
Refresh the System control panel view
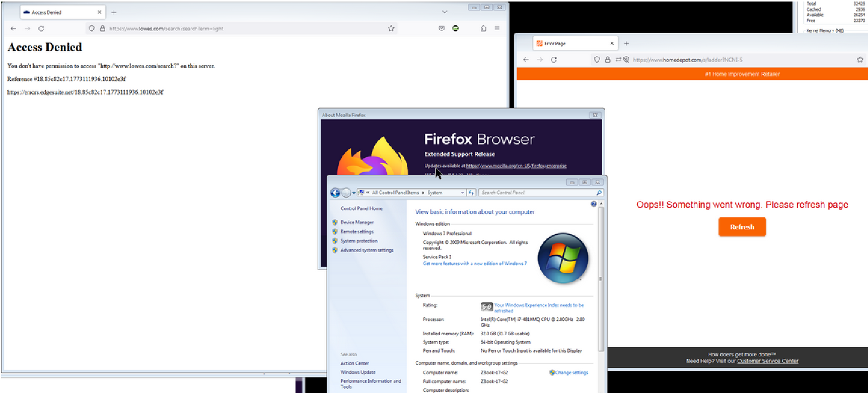coord(471,193)
